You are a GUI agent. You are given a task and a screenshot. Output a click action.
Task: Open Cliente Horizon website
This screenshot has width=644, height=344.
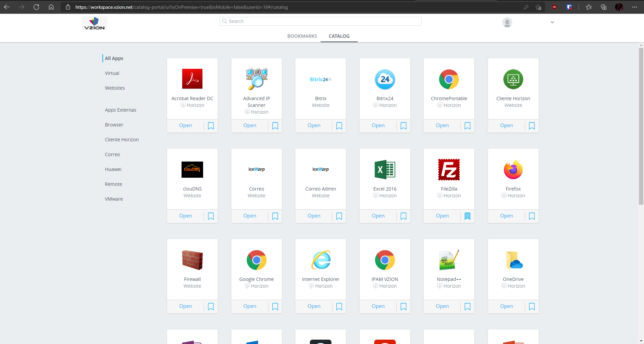(507, 125)
